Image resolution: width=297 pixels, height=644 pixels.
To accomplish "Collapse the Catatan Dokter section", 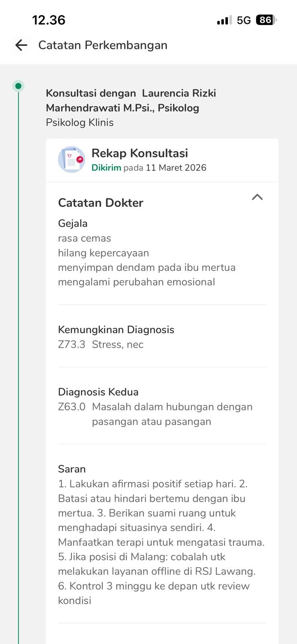I will (257, 197).
